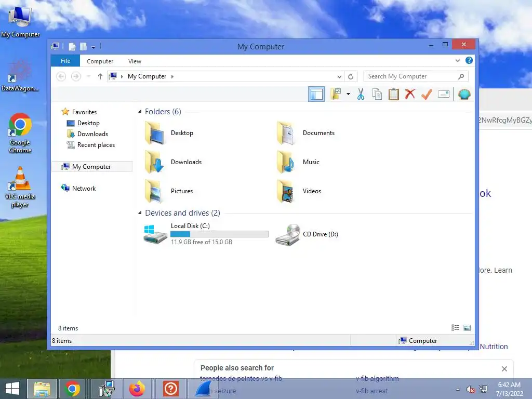The width and height of the screenshot is (532, 399).
Task: Click the Wireshark fin taskbar icon
Action: [204, 389]
